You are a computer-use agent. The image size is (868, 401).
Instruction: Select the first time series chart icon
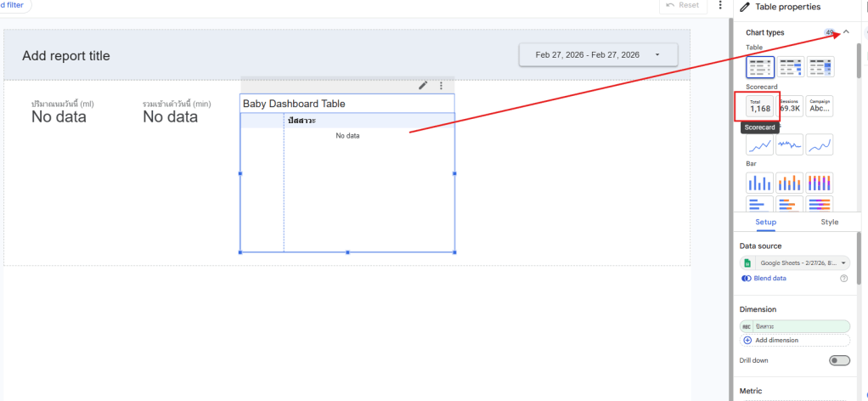(x=760, y=145)
